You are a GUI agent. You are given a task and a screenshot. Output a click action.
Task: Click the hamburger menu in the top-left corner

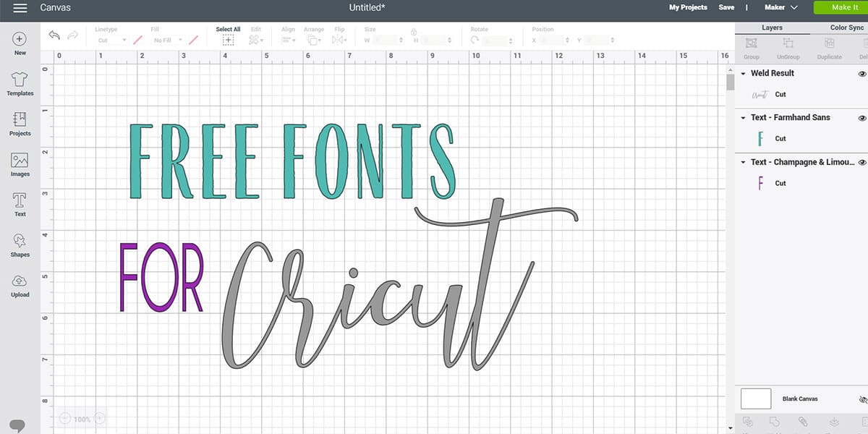(20, 8)
